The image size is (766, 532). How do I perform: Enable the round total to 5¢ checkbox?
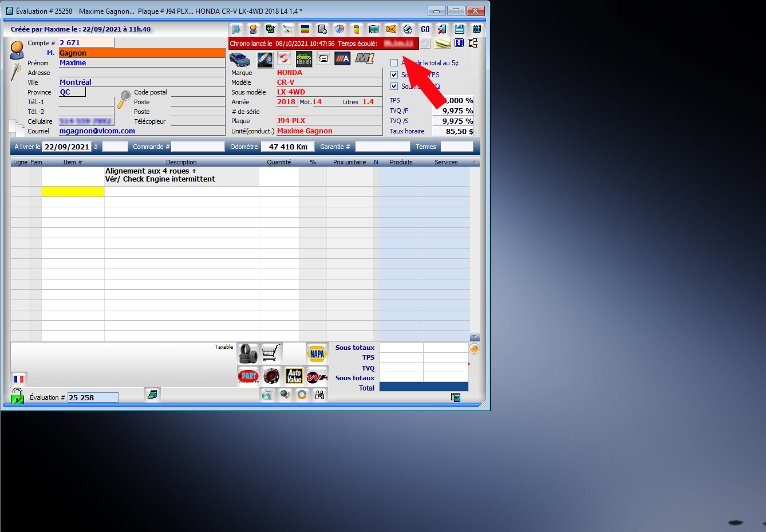tap(394, 63)
